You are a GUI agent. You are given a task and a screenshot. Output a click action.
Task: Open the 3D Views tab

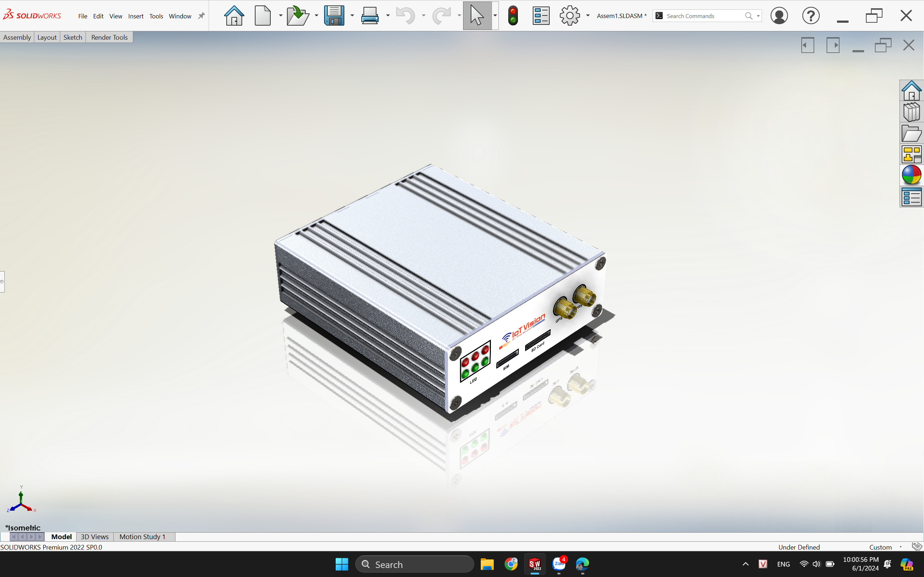95,537
